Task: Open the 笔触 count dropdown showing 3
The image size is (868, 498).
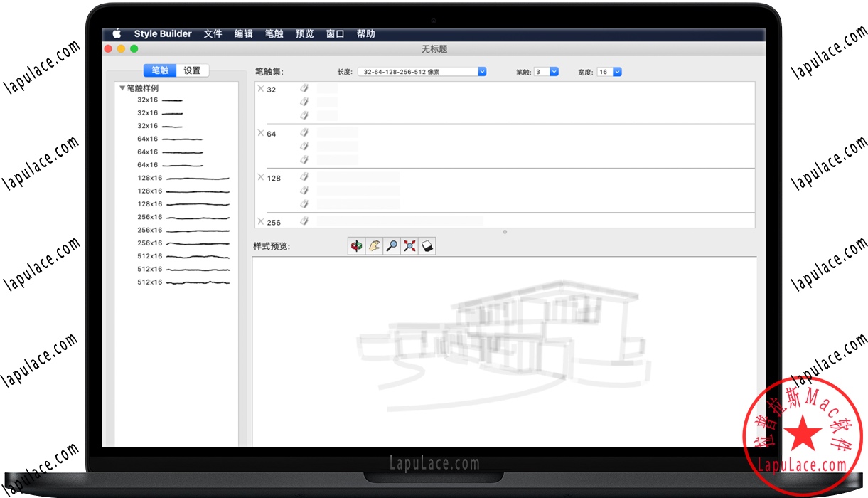Action: coord(554,72)
